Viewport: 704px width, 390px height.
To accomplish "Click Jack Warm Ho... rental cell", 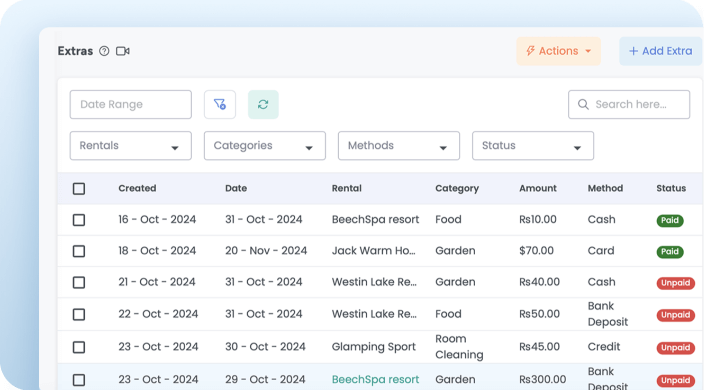I will pos(374,250).
